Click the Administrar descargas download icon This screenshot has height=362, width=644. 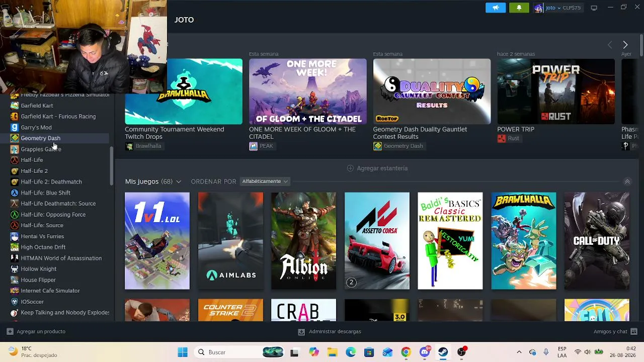pos(301,331)
